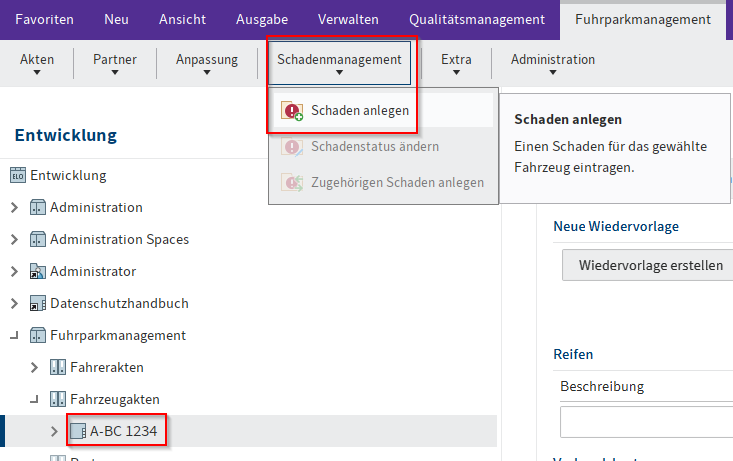
Task: Click the Schaden anlegen icon
Action: click(292, 111)
